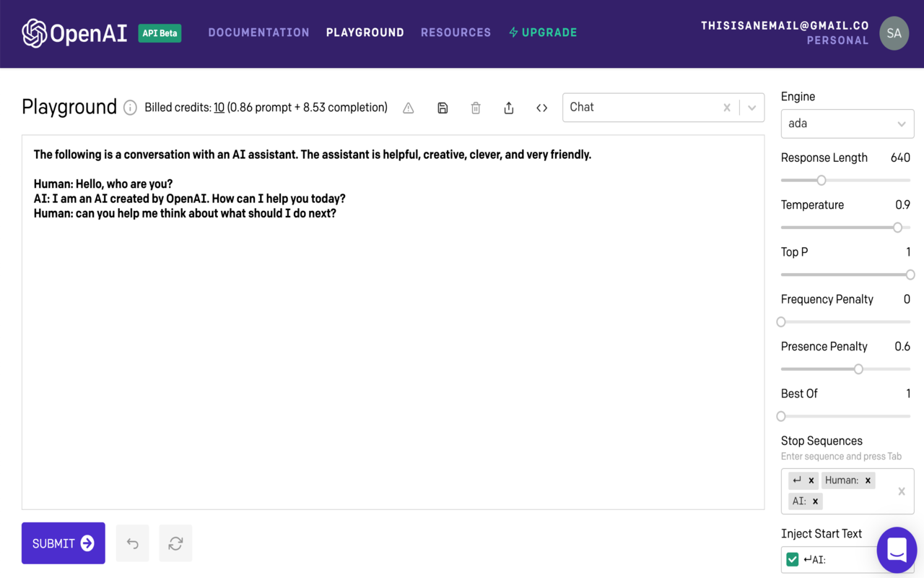Adjust the Best Of slider

tap(781, 416)
